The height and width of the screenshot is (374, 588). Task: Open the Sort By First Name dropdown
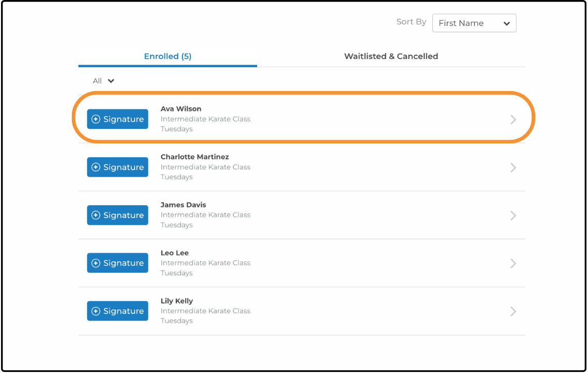(x=474, y=23)
